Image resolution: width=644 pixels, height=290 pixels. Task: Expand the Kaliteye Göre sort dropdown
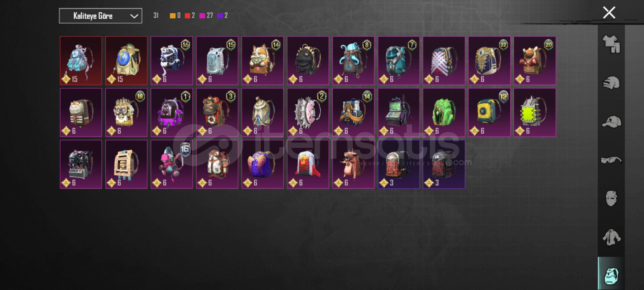coord(101,16)
